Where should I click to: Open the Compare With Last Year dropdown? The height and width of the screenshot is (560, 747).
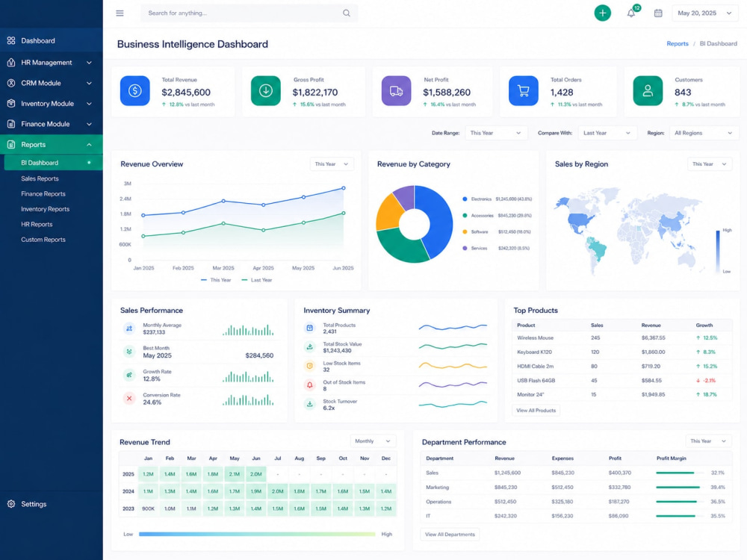click(607, 133)
